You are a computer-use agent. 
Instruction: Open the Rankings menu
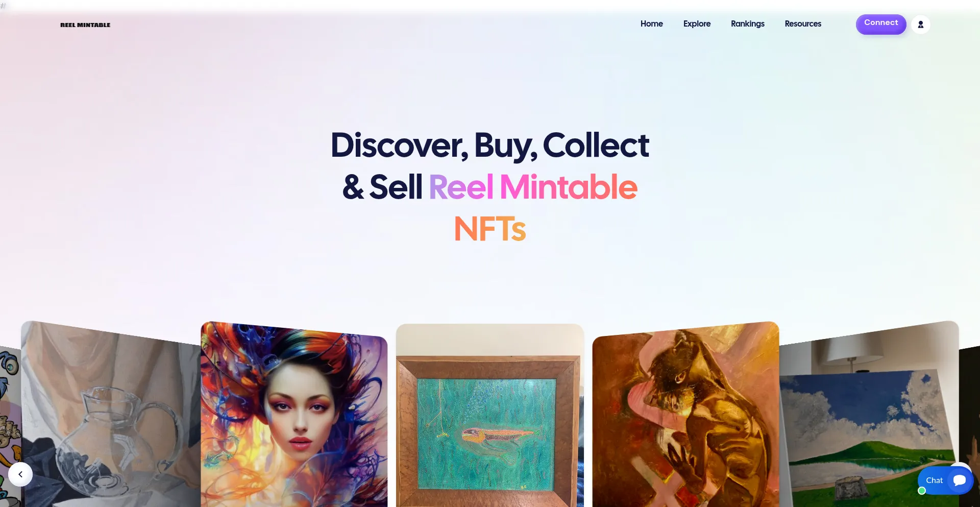coord(748,24)
